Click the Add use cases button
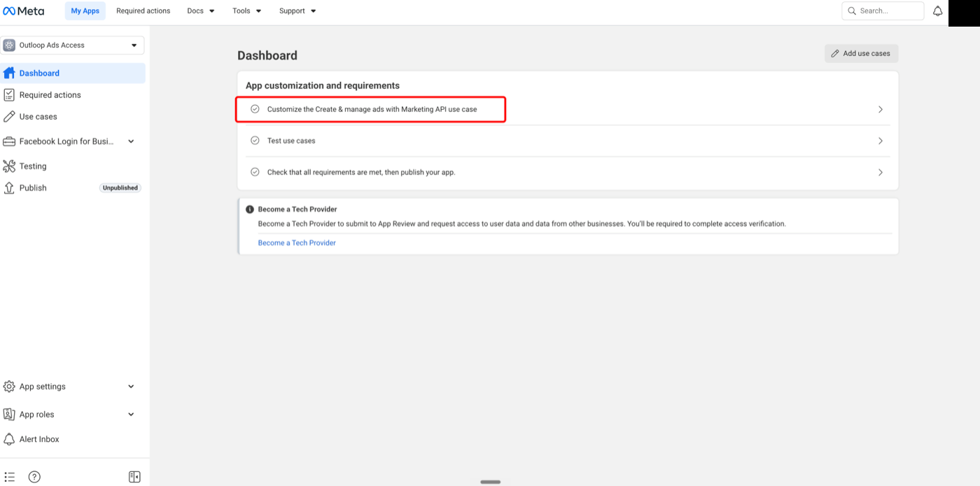 861,53
